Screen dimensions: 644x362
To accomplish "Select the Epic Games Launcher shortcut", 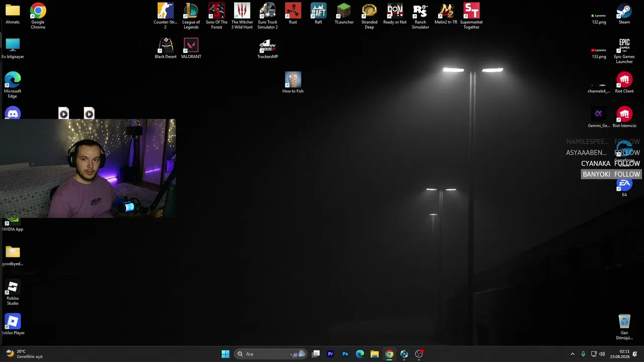I will [x=624, y=51].
